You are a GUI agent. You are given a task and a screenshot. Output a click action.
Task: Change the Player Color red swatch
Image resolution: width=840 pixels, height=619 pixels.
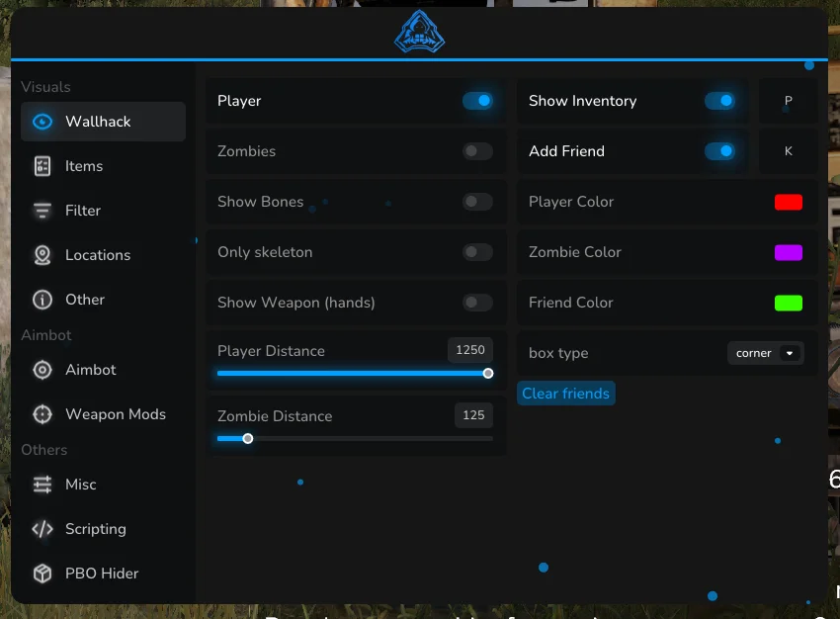[x=788, y=201]
